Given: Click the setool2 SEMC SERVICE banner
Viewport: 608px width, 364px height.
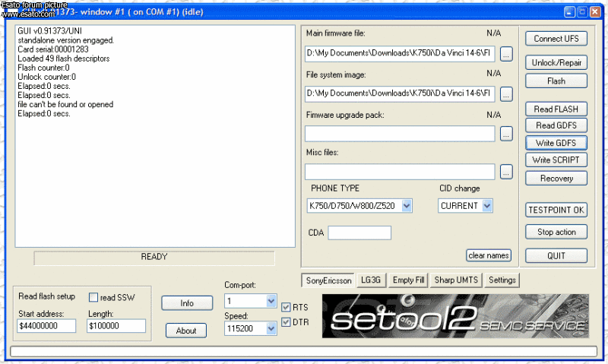Looking at the screenshot, I should click(x=455, y=316).
